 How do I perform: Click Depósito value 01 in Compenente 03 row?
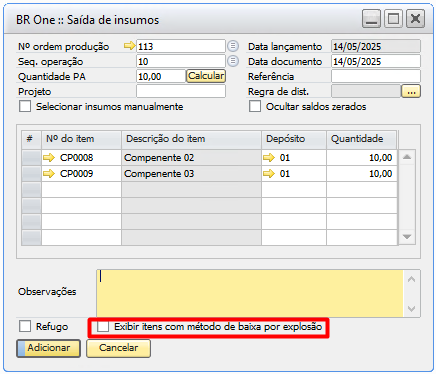point(285,173)
